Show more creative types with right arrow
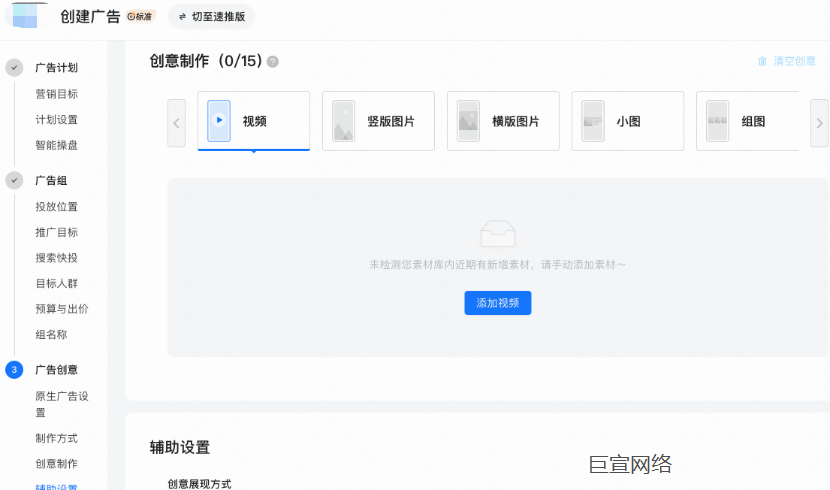 (x=819, y=123)
